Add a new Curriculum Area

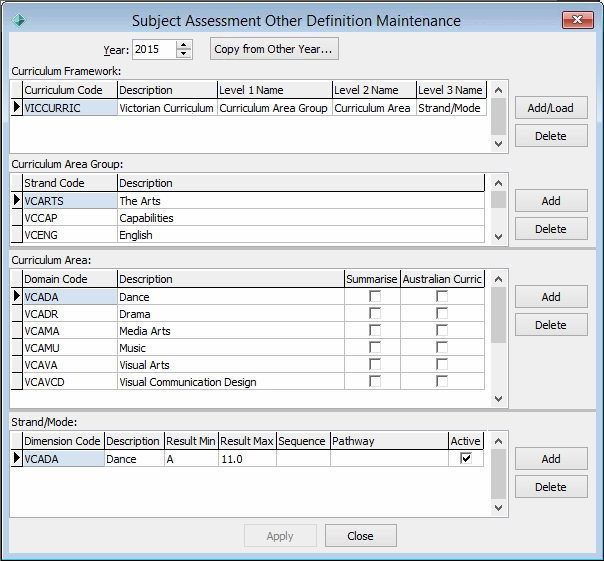[551, 297]
